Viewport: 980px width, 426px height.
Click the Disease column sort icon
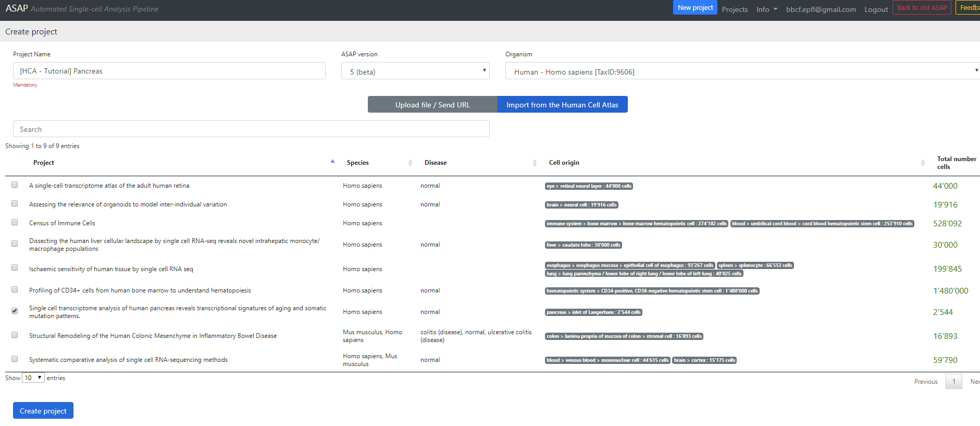tap(535, 163)
